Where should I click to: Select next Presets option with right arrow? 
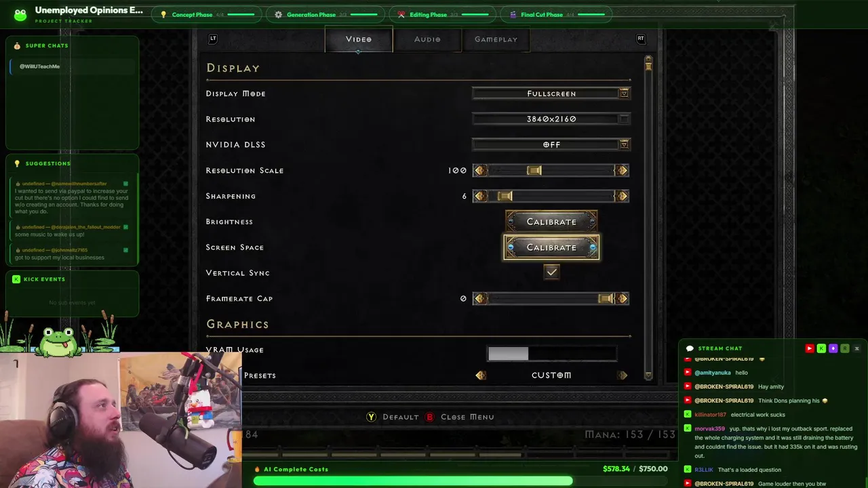click(x=622, y=375)
